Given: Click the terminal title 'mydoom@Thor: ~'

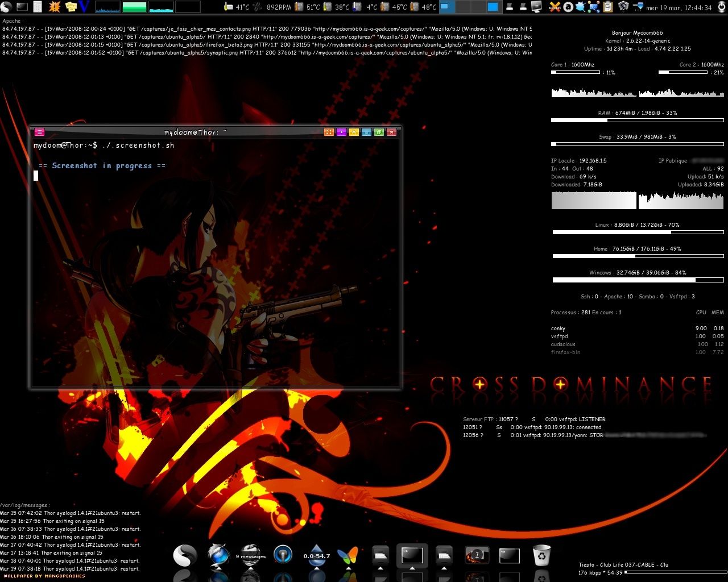Looking at the screenshot, I should point(196,132).
